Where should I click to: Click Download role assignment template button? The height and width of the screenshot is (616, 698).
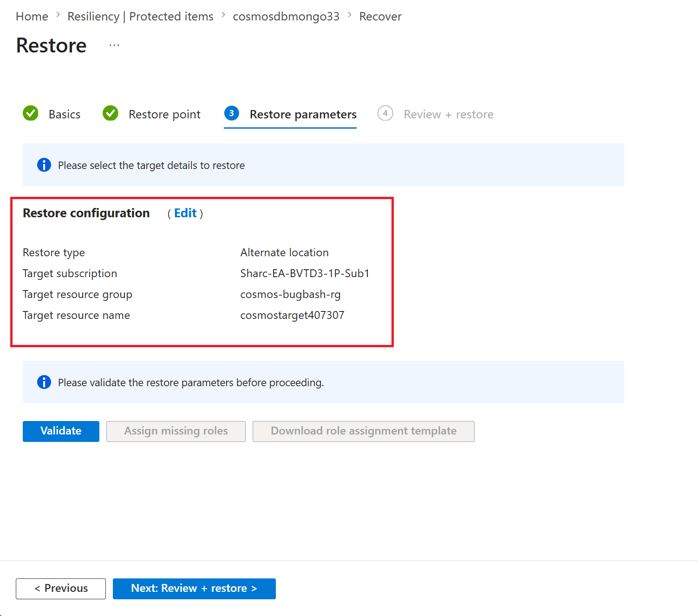pos(364,431)
